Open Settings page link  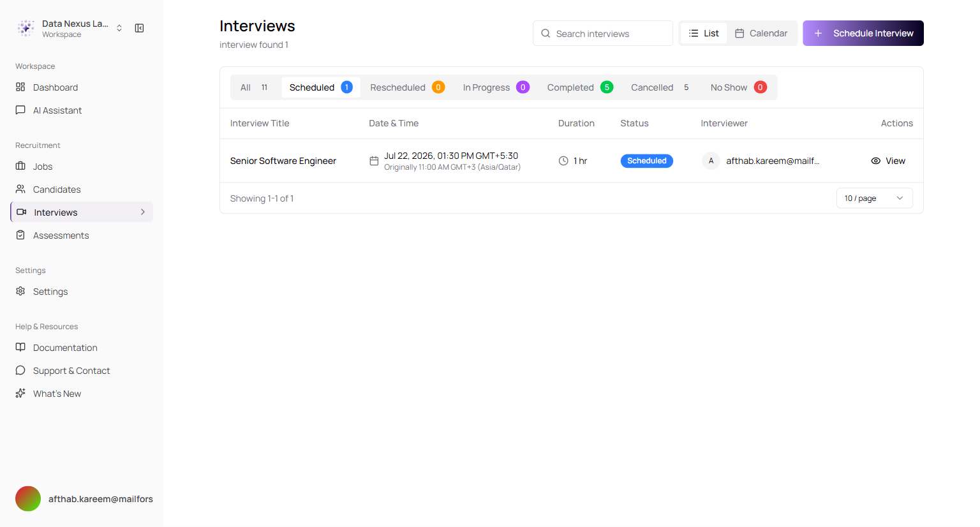tap(82, 291)
